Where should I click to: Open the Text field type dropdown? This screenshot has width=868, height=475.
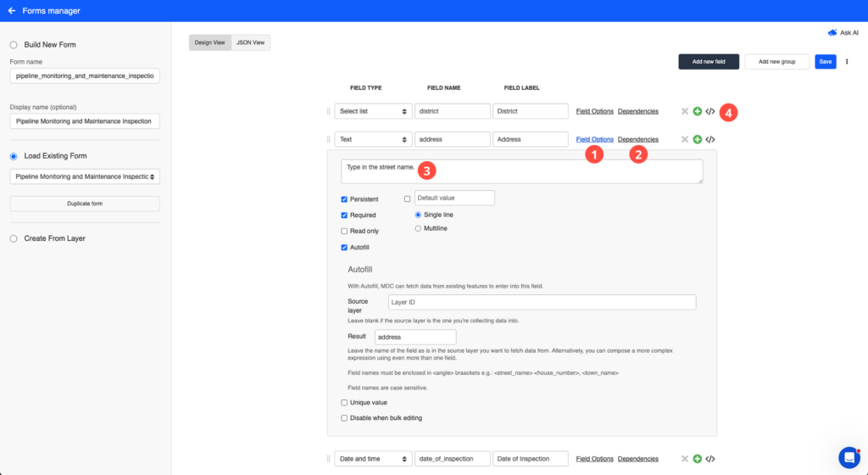pyautogui.click(x=373, y=139)
